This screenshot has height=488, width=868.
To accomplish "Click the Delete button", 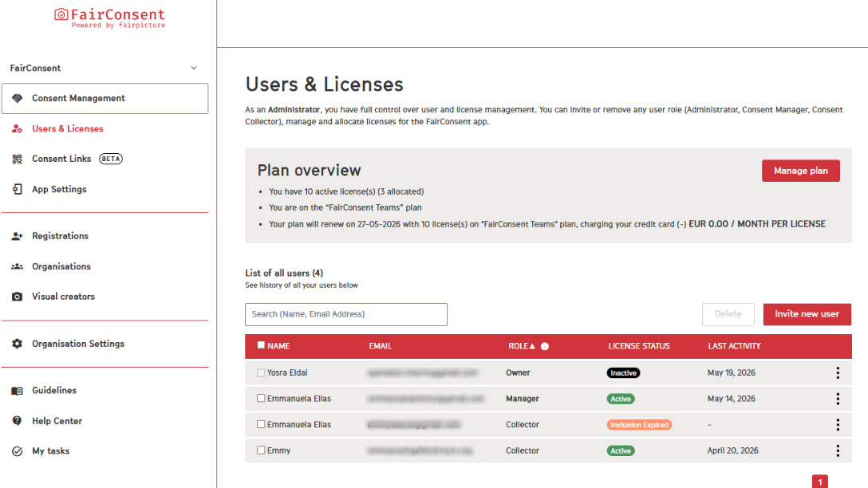I will coord(728,314).
